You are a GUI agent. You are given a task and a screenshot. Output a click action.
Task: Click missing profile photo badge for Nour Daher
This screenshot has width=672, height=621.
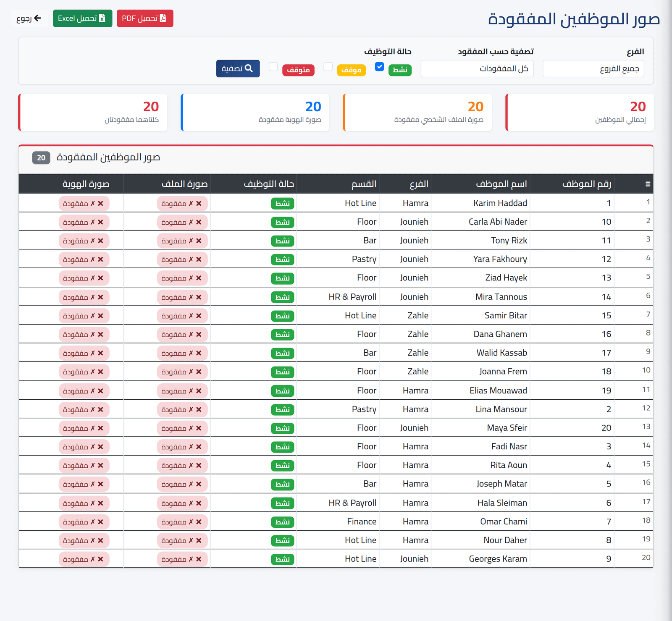(x=182, y=540)
